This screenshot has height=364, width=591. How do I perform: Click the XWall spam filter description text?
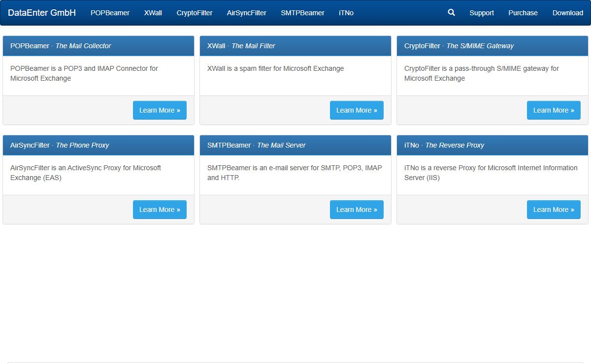pyautogui.click(x=276, y=68)
